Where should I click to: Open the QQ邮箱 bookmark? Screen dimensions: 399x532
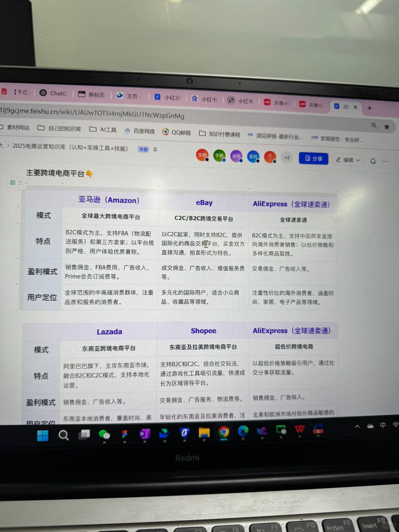tap(177, 132)
